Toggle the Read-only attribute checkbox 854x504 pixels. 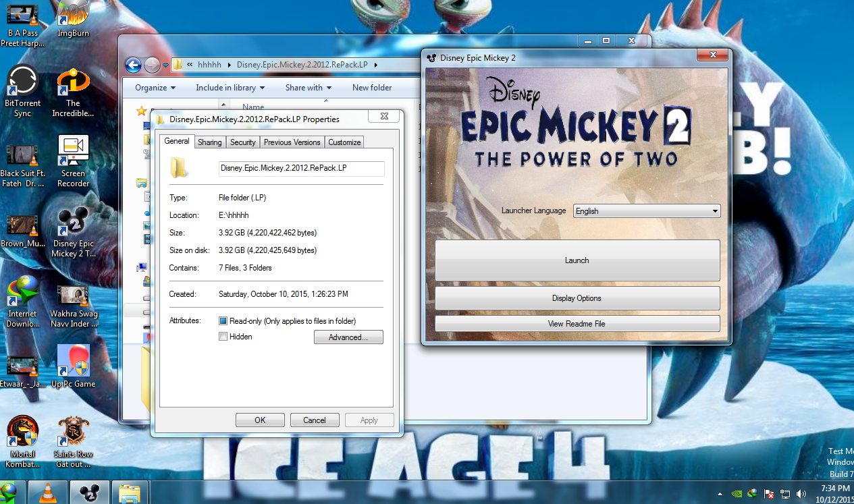tap(223, 321)
